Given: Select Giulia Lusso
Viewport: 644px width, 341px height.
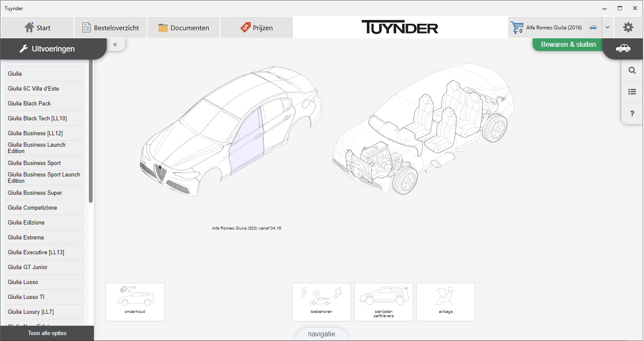Looking at the screenshot, I should click(x=44, y=282).
